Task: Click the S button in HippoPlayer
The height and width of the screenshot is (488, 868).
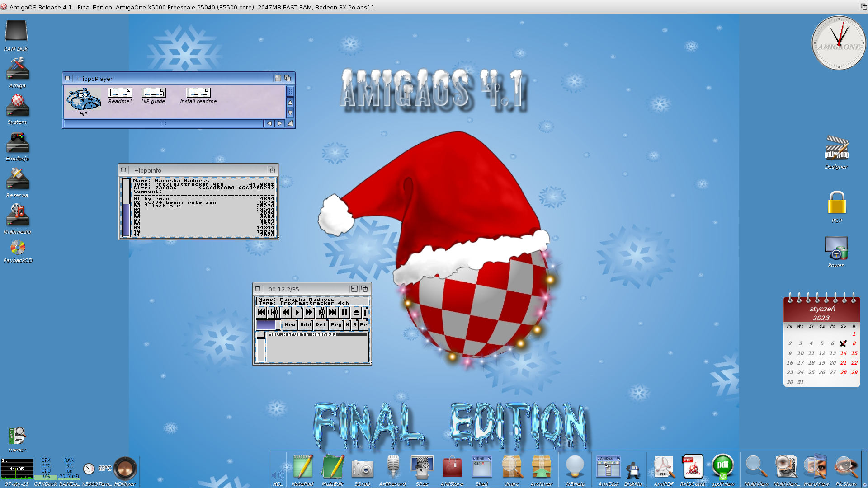Action: (355, 324)
